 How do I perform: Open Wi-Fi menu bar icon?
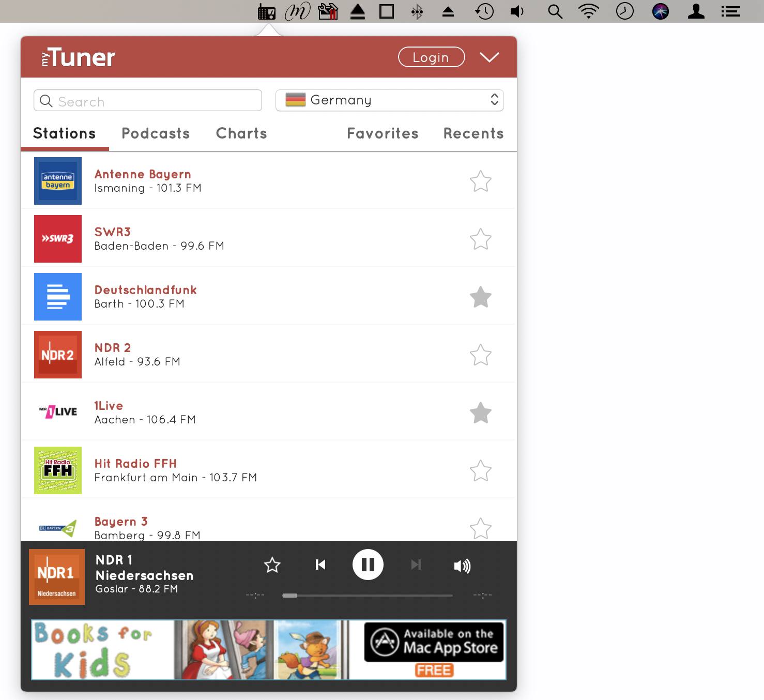[x=589, y=11]
